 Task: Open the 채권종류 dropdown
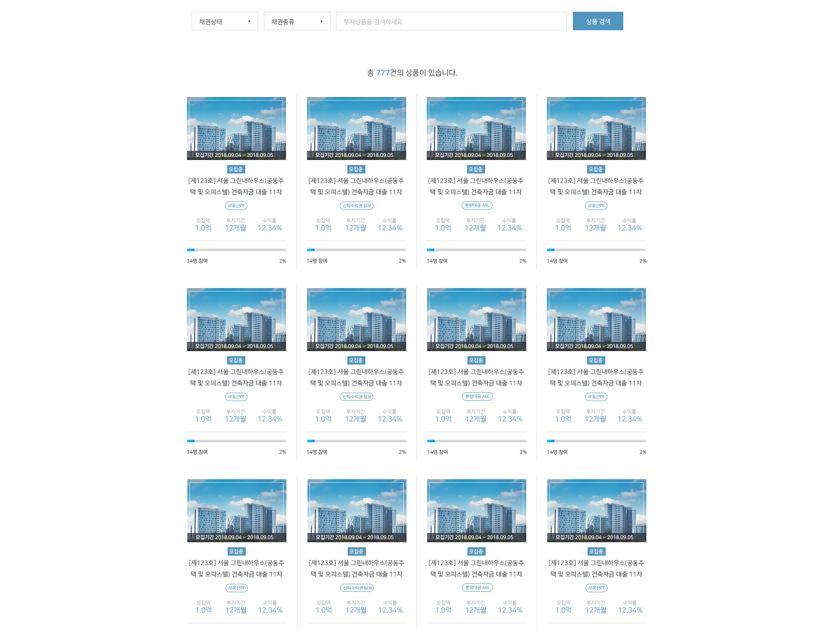[x=297, y=21]
